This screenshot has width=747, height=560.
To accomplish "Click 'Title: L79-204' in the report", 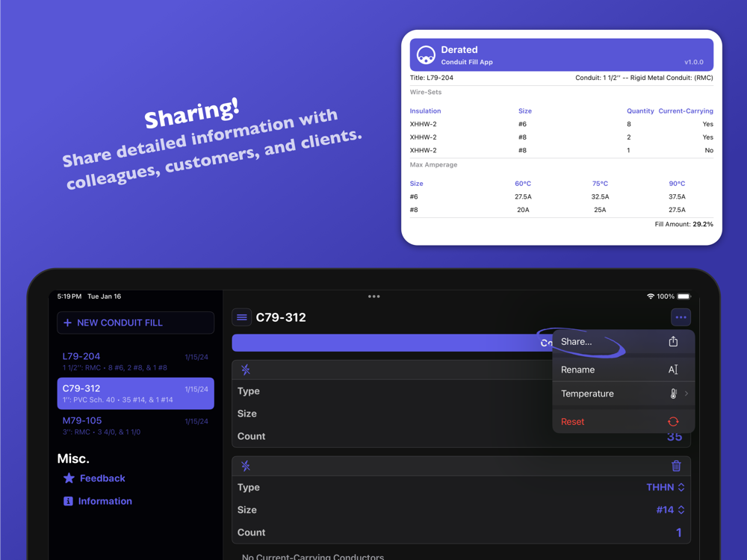I will click(431, 78).
